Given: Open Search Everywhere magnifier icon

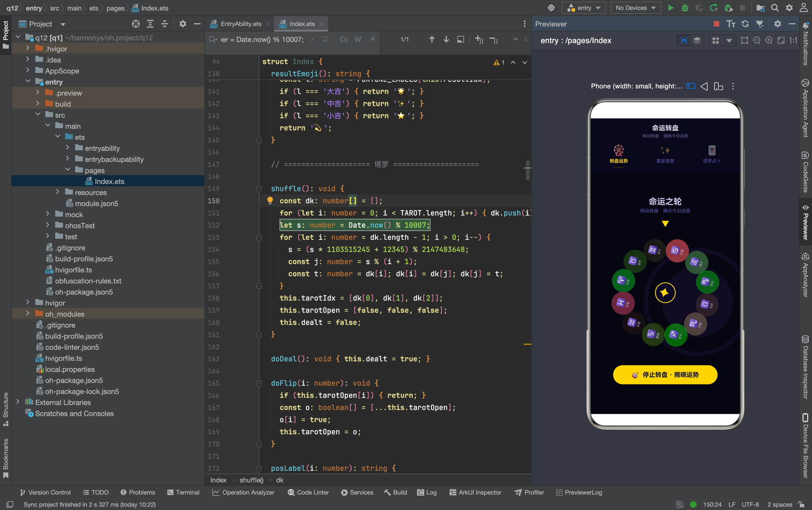Looking at the screenshot, I should click(x=775, y=8).
